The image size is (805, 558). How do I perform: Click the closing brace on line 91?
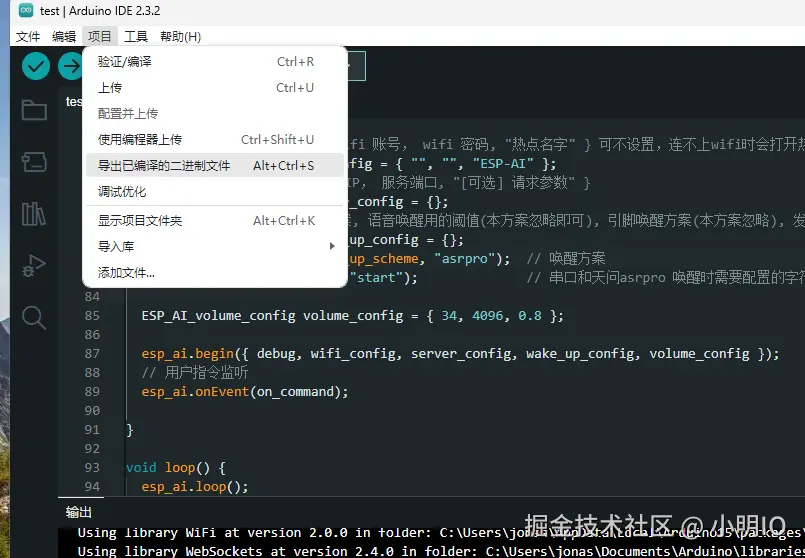[130, 430]
